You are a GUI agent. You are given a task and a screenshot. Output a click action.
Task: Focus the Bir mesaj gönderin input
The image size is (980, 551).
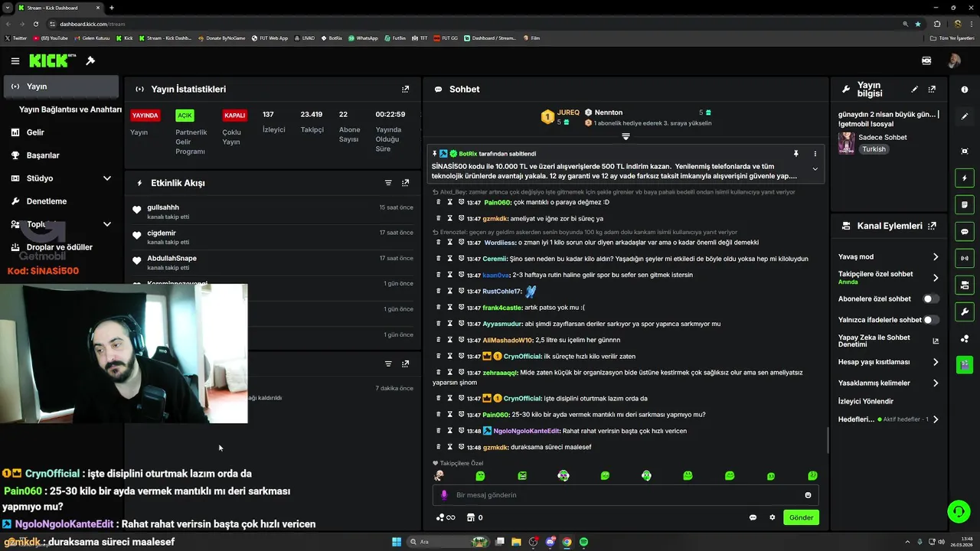pos(626,495)
